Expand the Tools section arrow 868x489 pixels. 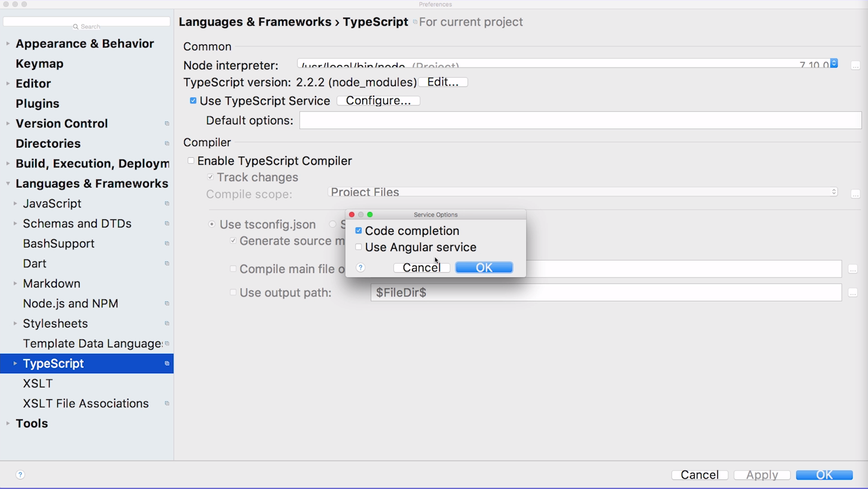tap(8, 424)
